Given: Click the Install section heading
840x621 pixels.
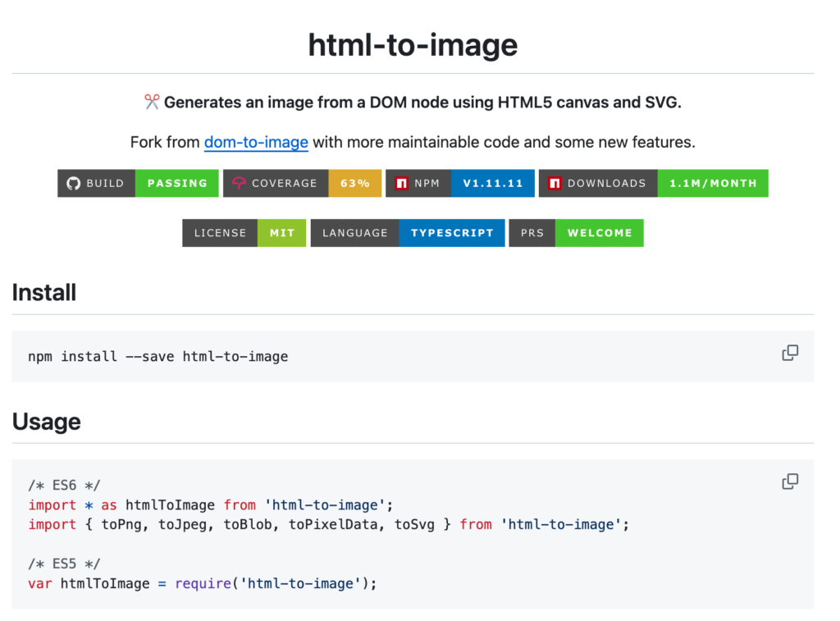Looking at the screenshot, I should coord(44,293).
